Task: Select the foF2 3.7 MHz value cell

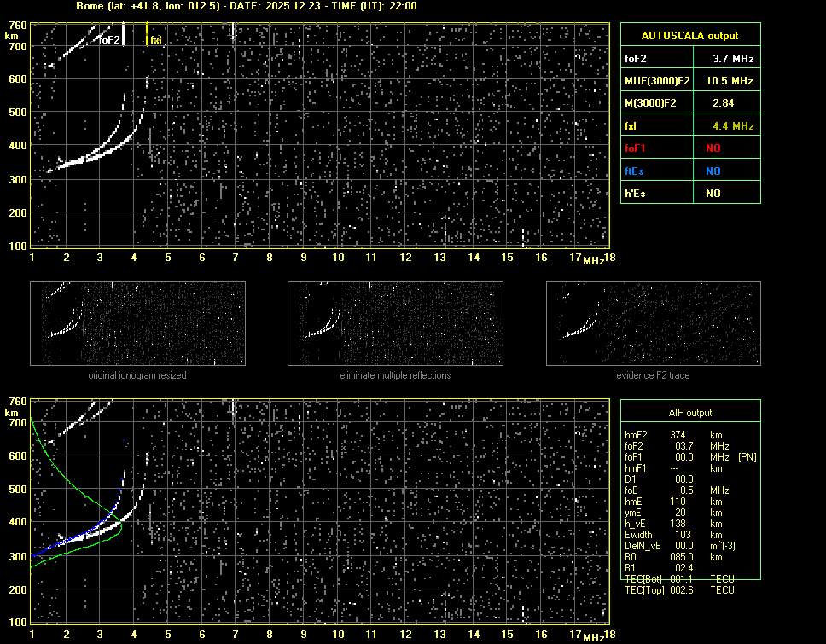Action: point(733,59)
